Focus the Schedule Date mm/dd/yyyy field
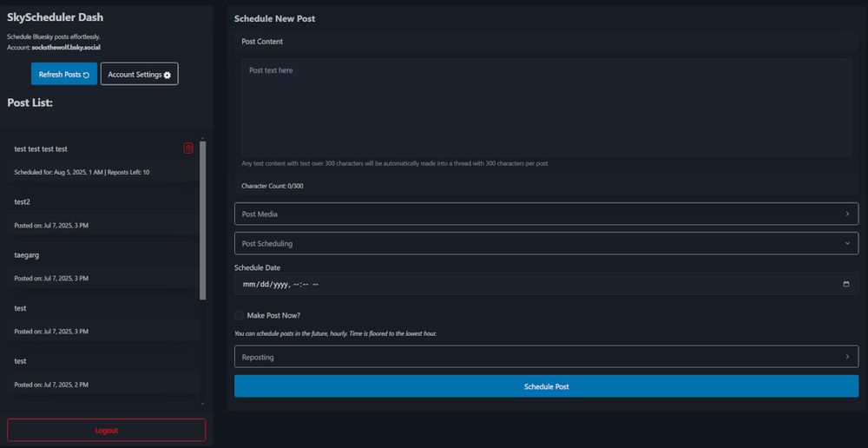Viewport: 868px width, 448px height. 546,284
